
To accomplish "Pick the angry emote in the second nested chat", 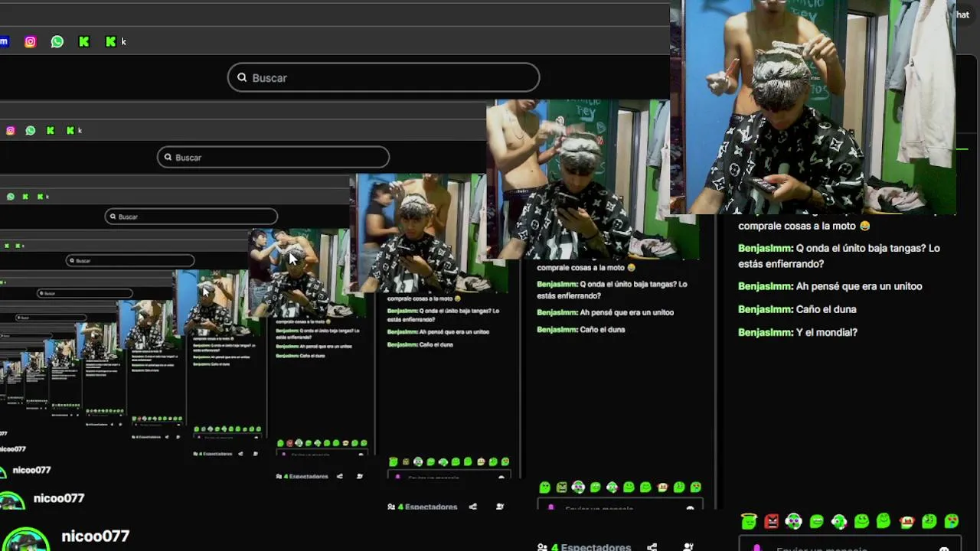I will point(561,487).
